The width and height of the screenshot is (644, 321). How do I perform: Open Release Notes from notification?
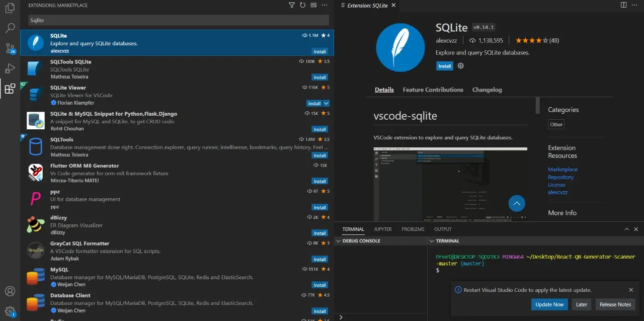coord(615,304)
